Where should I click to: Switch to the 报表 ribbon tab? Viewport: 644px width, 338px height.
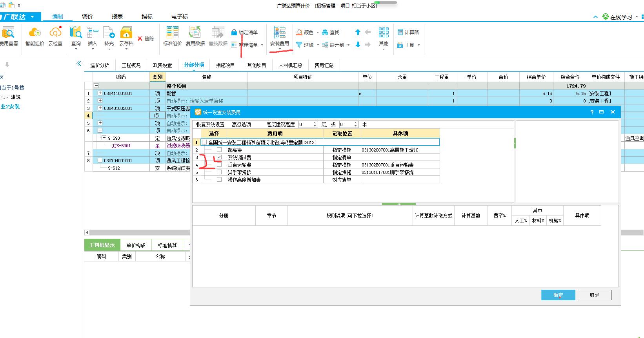(x=117, y=16)
